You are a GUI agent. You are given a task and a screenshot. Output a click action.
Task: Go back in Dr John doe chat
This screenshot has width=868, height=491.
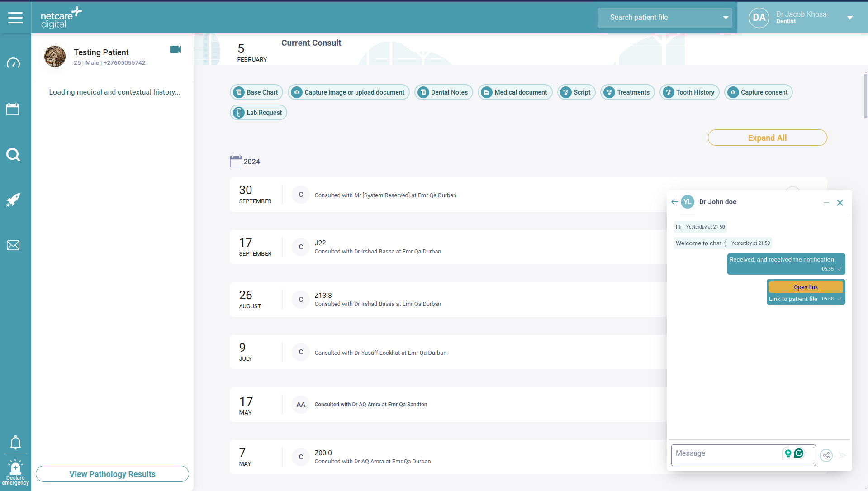(x=674, y=202)
